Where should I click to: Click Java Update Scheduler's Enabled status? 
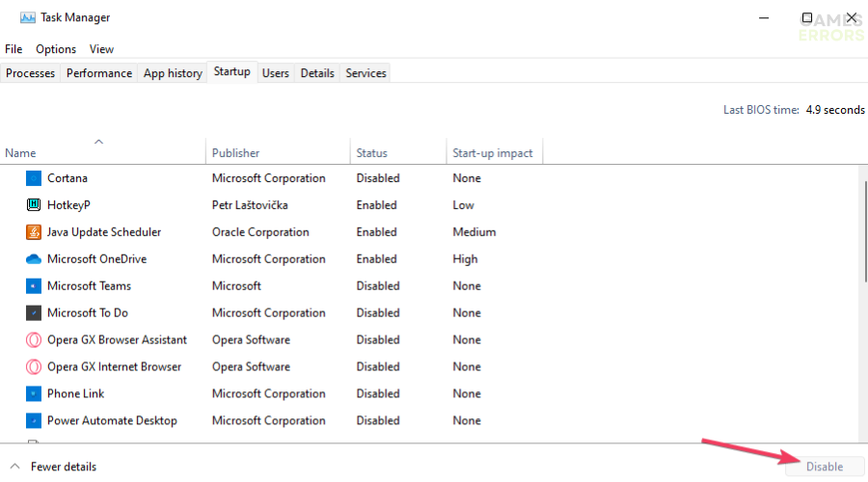tap(376, 232)
